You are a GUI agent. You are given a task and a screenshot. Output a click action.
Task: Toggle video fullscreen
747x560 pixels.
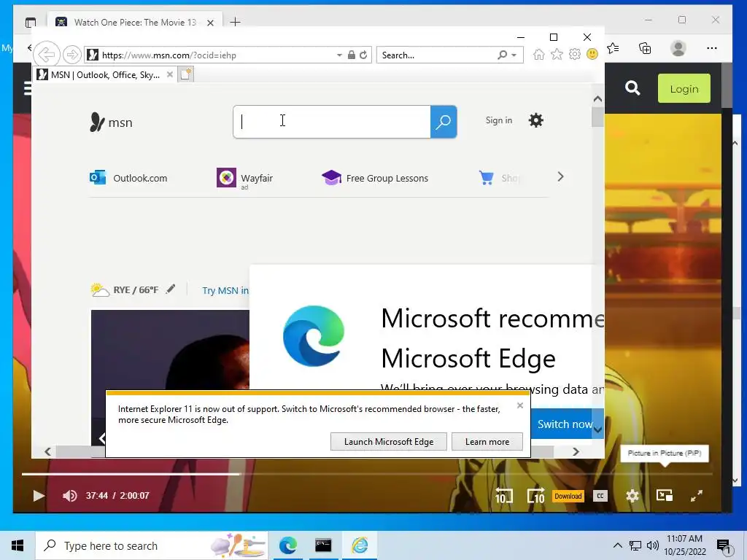click(697, 496)
